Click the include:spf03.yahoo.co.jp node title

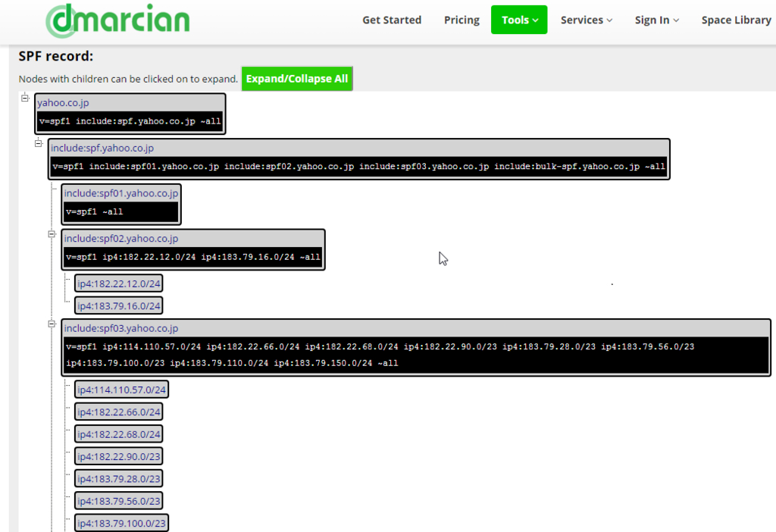pyautogui.click(x=120, y=328)
